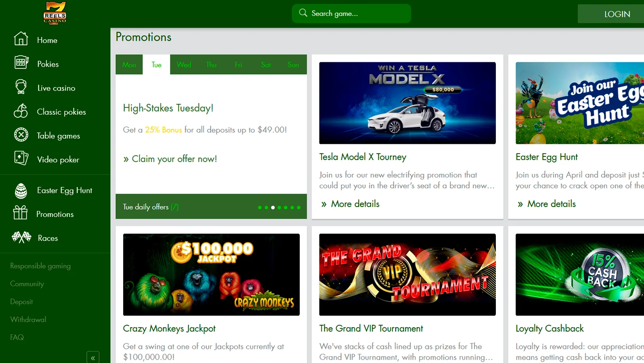Click the LOGIN button
Viewport: 644px width, 363px height.
(617, 14)
